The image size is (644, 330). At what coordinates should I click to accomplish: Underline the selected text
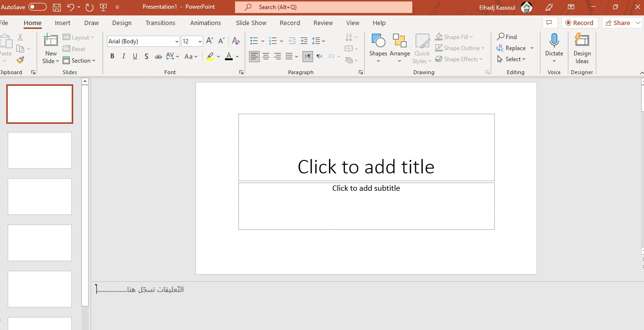click(x=135, y=56)
